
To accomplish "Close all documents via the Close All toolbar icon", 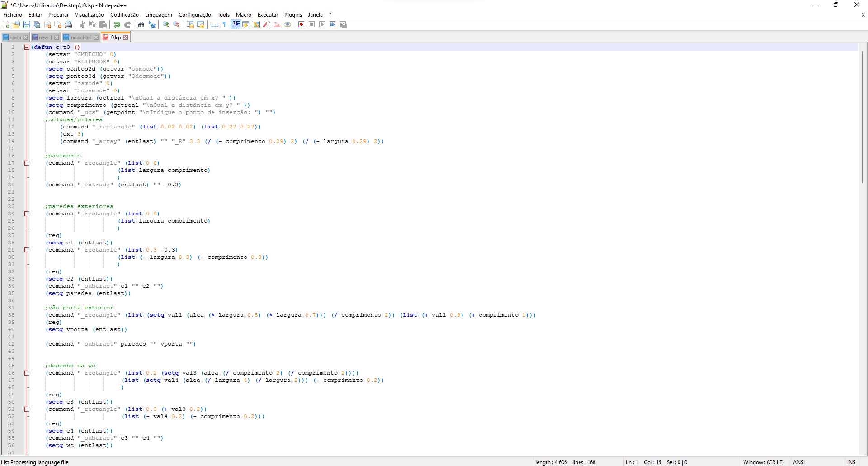I will [58, 25].
